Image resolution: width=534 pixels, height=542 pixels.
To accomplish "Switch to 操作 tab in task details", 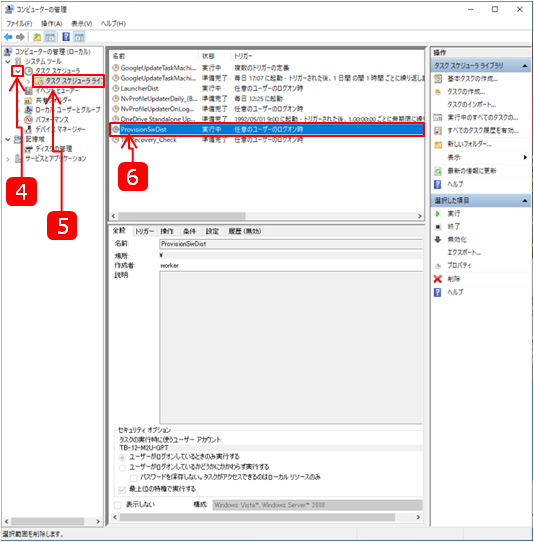I will pyautogui.click(x=167, y=231).
